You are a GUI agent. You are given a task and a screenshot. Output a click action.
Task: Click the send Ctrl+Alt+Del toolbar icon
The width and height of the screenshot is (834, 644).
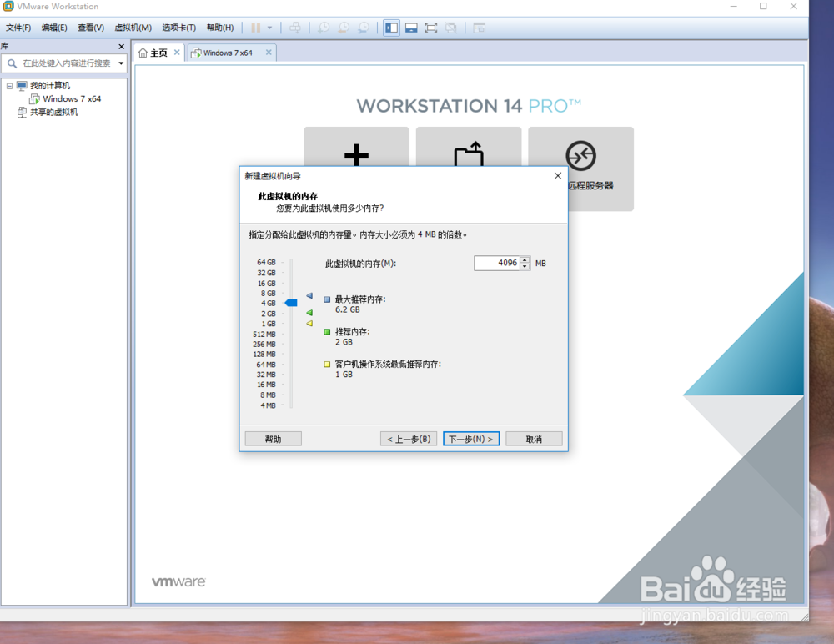coord(295,28)
